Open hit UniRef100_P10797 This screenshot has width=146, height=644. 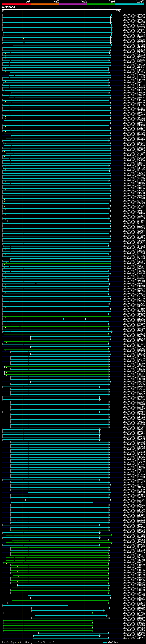(x=134, y=20)
